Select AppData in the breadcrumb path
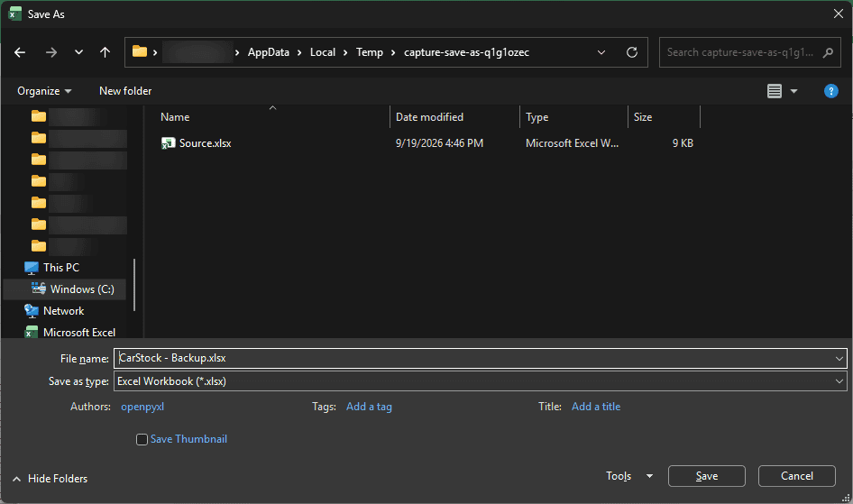The width and height of the screenshot is (853, 504). (x=268, y=52)
